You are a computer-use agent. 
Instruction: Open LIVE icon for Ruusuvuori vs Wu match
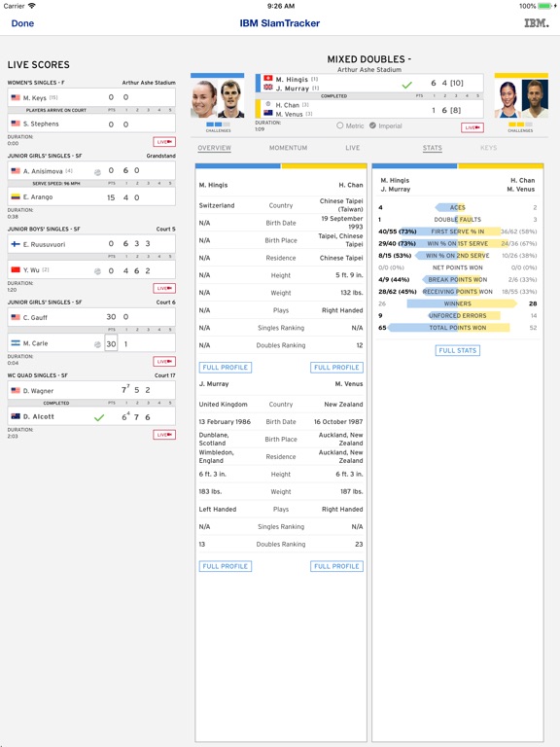(164, 288)
